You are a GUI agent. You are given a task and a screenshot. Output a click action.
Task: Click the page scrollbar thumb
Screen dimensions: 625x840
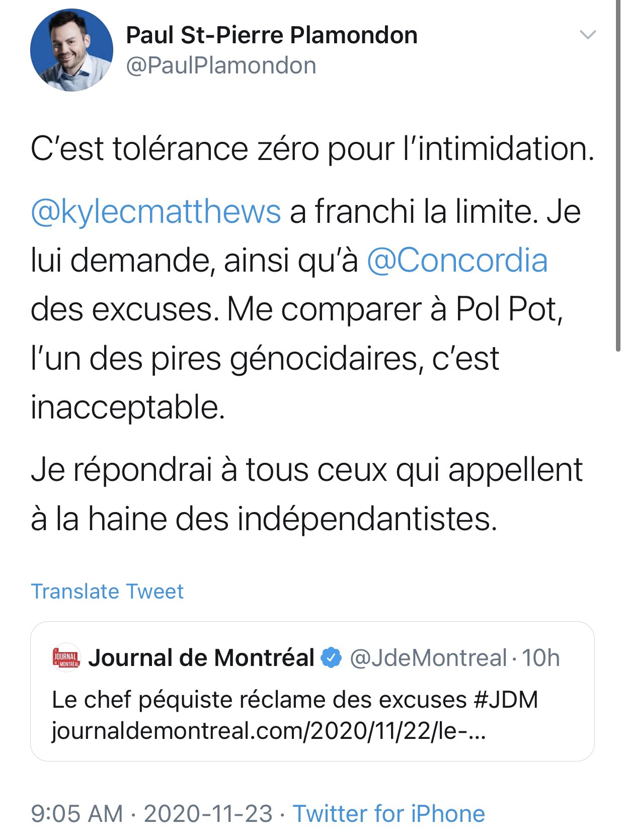click(x=618, y=176)
